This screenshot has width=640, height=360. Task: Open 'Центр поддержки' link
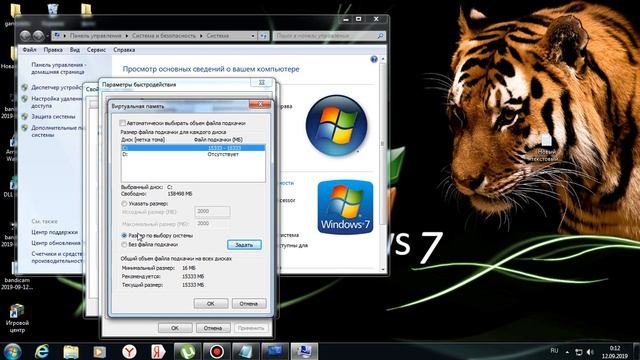54,232
